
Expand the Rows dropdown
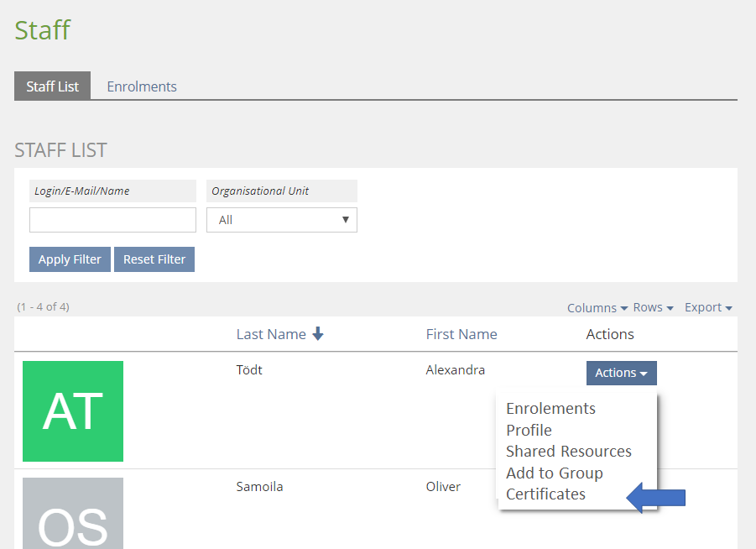click(x=654, y=308)
